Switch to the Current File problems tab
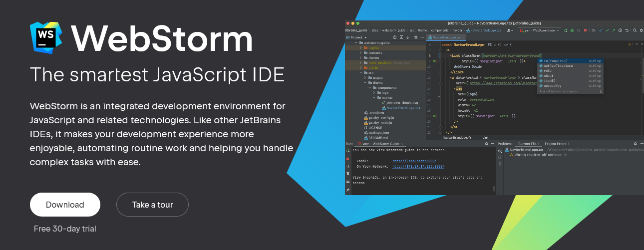This screenshot has height=250, width=644. [529, 144]
